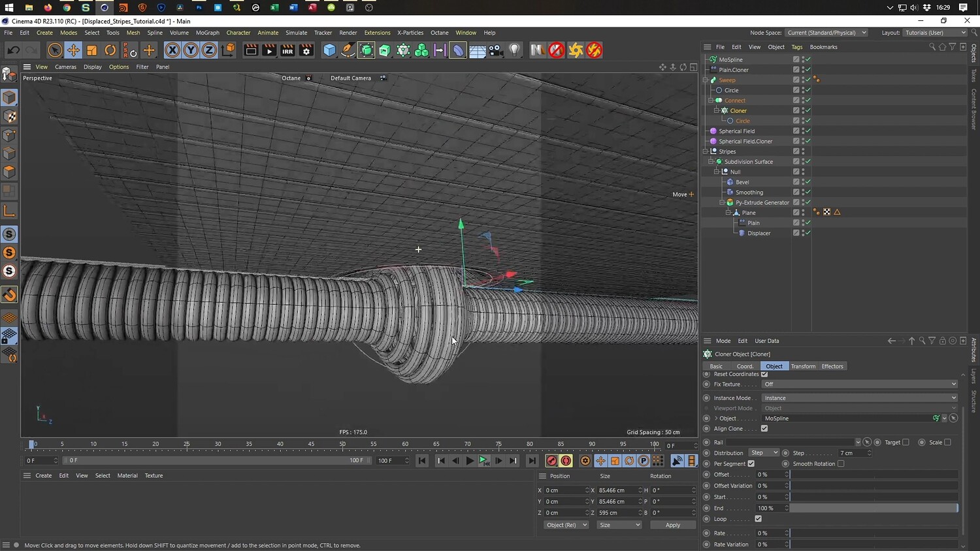Switch to the Effectors tab
This screenshot has height=551, width=980.
click(832, 366)
